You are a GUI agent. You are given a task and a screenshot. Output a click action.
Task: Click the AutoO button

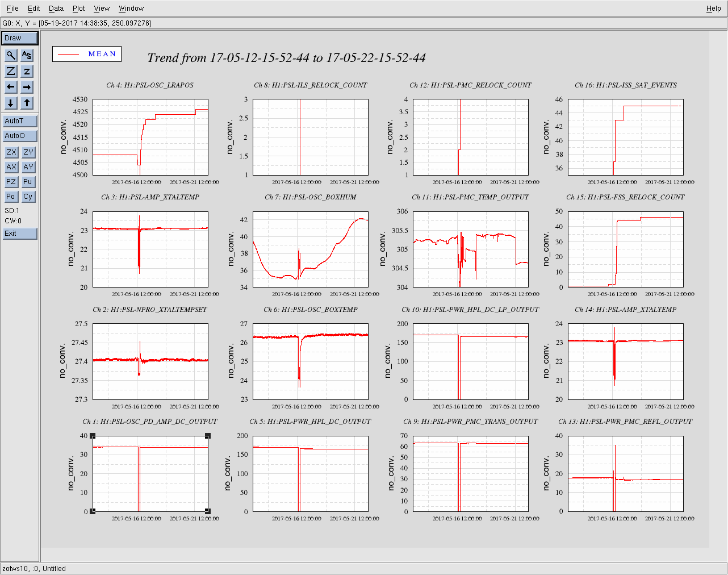pyautogui.click(x=20, y=136)
